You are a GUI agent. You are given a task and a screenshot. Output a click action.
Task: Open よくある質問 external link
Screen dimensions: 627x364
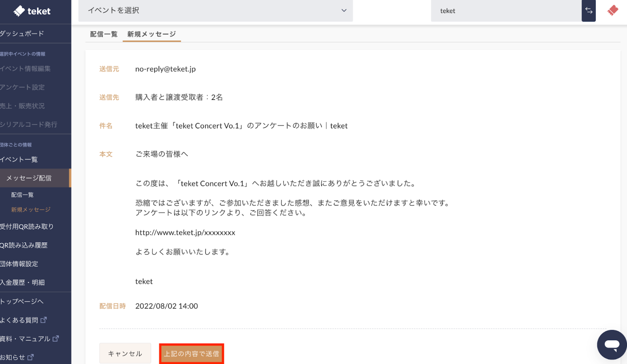23,320
